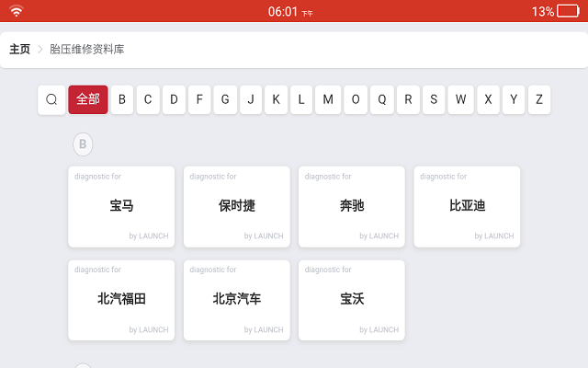This screenshot has width=588, height=368.
Task: Open the 奔驰 brand card
Action: coord(352,206)
